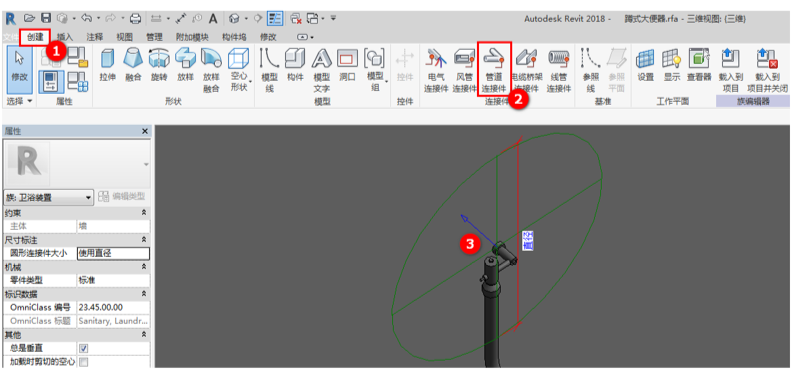Click the 拉伸 extrusion tool

point(107,66)
